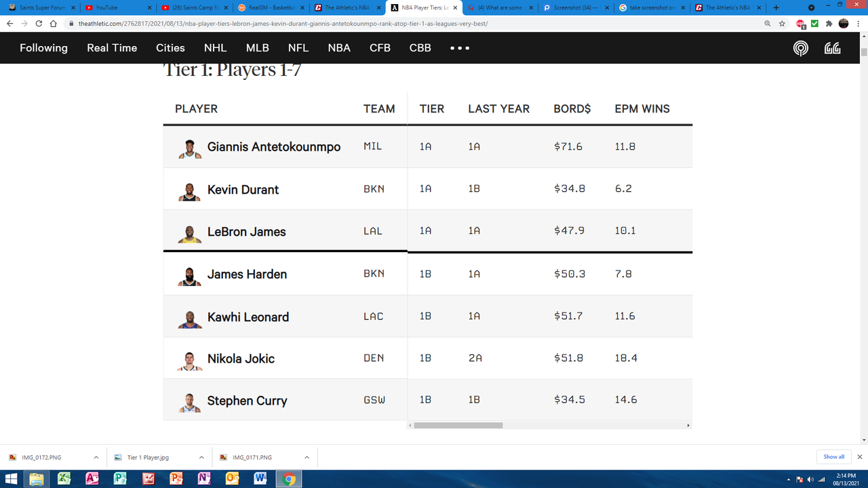
Task: Click the table scrollbar right arrow
Action: click(688, 426)
